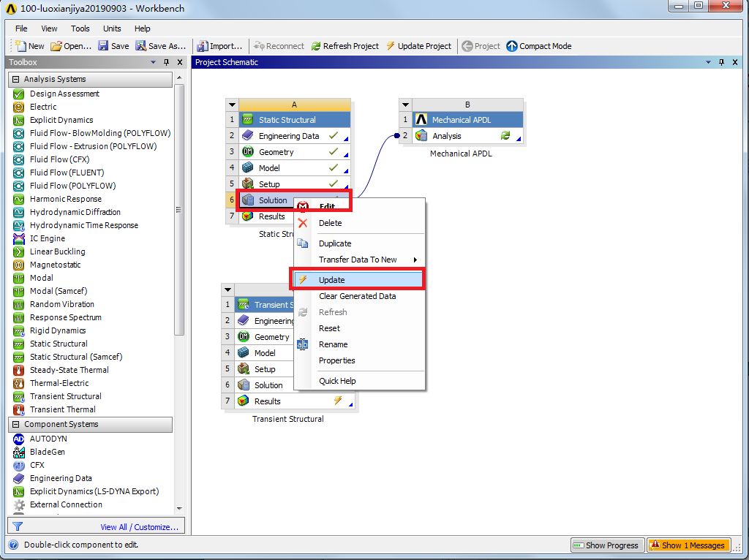Click the Refresh Project icon

(316, 46)
